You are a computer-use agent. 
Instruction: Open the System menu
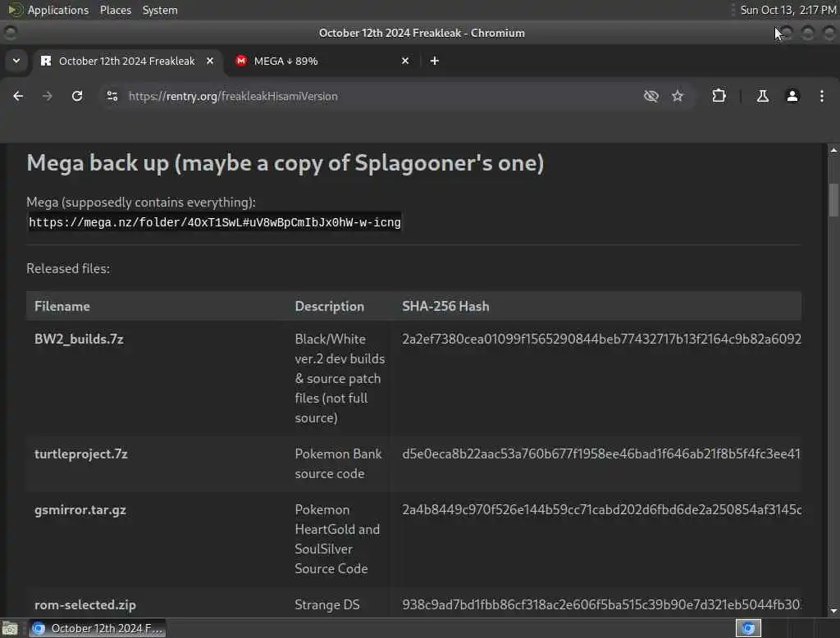(160, 10)
